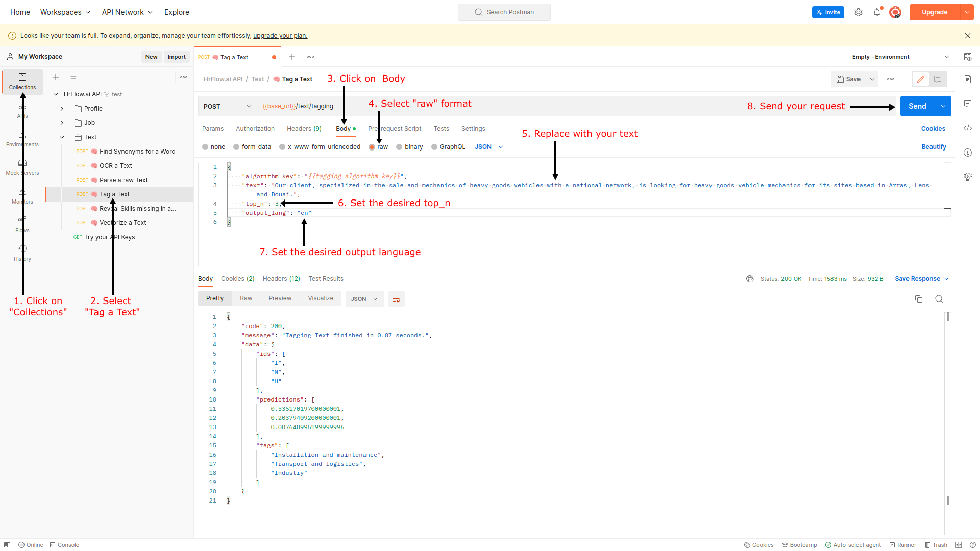The image size is (980, 551).
Task: Click the info icon in right sidebar
Action: [x=968, y=153]
